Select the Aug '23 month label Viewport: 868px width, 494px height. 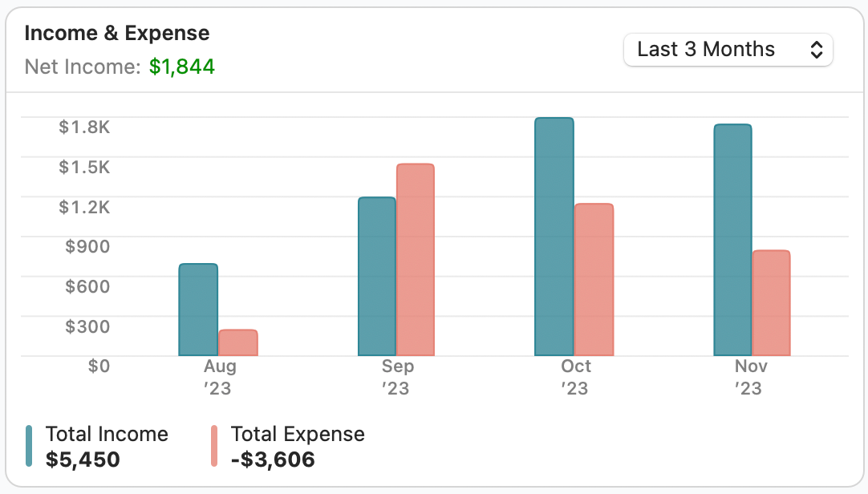click(x=220, y=377)
